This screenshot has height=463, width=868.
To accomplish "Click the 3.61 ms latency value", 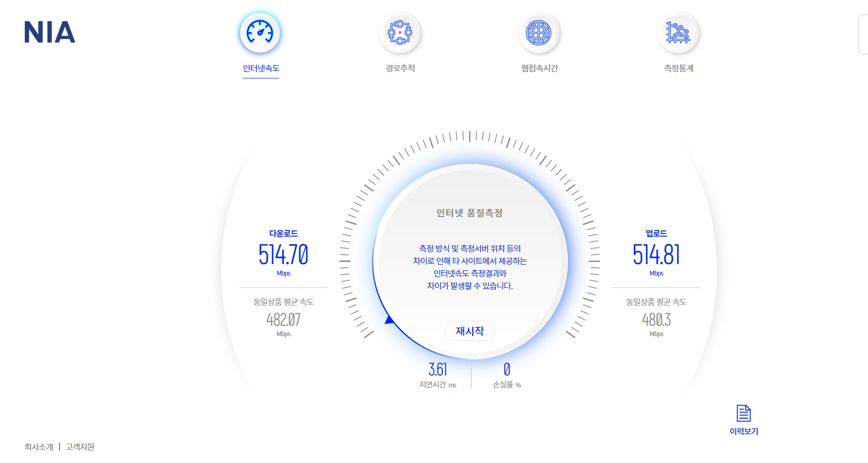I will coord(438,369).
